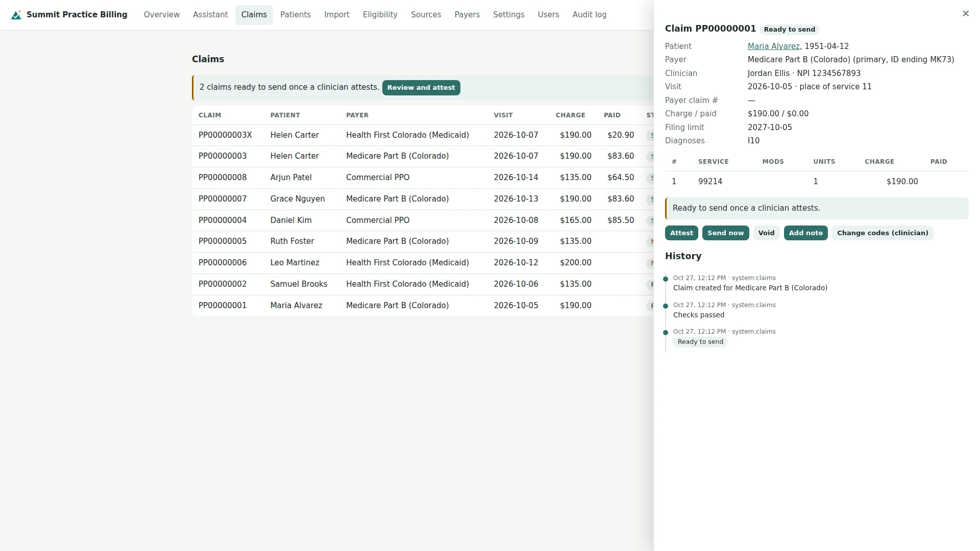The height and width of the screenshot is (551, 980).
Task: Click the $20.90 paid amount
Action: tap(620, 135)
